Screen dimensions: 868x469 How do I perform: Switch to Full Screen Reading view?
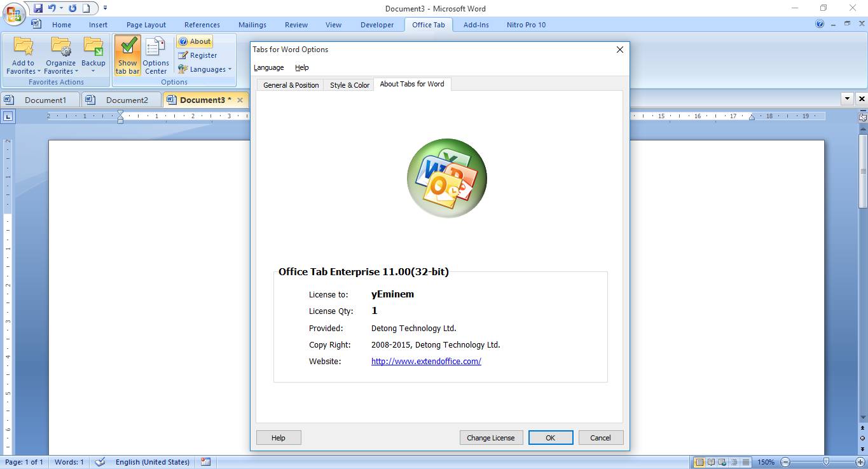(712, 462)
